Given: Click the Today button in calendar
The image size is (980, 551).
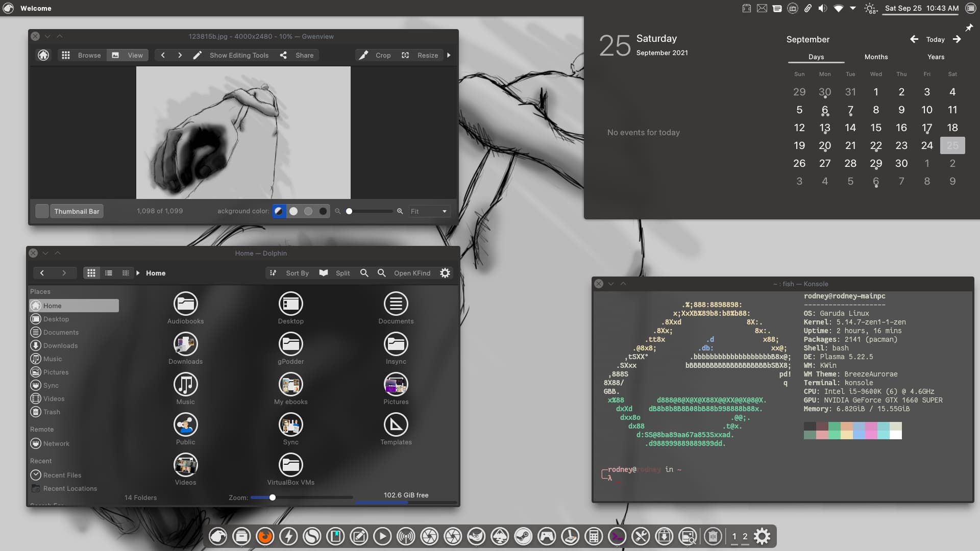Looking at the screenshot, I should point(935,39).
